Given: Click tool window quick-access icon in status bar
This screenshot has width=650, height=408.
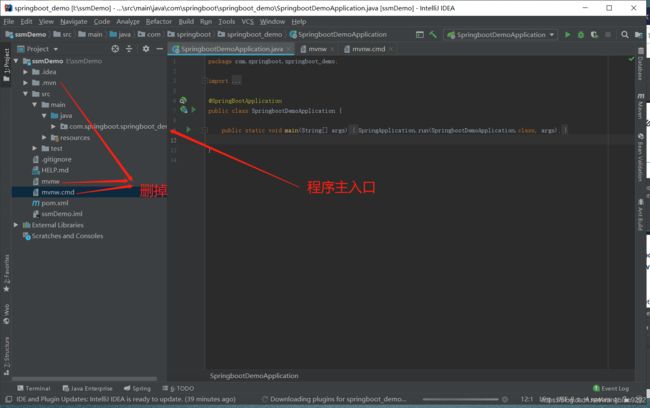Looking at the screenshot, I should [8, 399].
